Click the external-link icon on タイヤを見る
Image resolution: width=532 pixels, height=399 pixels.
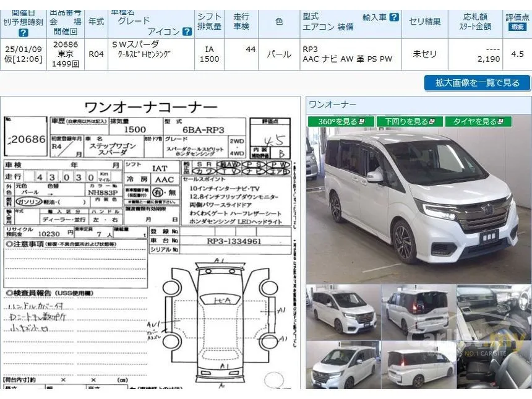pos(500,121)
